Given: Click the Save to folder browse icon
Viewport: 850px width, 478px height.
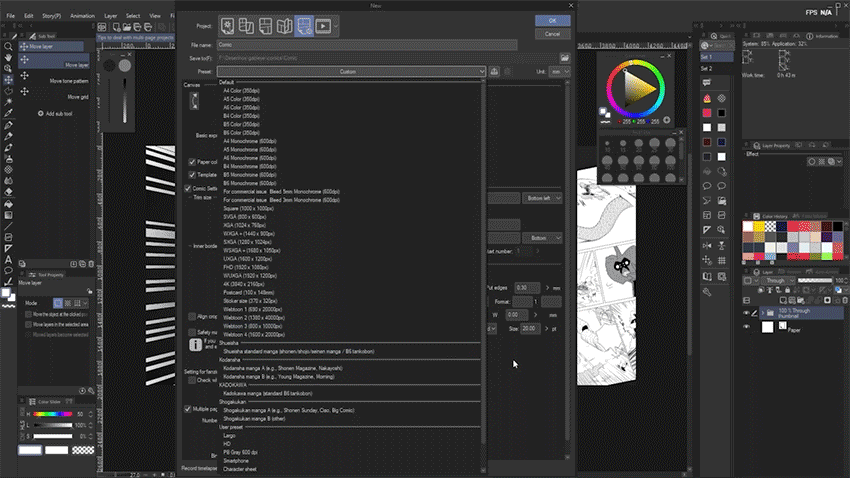Looking at the screenshot, I should (x=565, y=58).
